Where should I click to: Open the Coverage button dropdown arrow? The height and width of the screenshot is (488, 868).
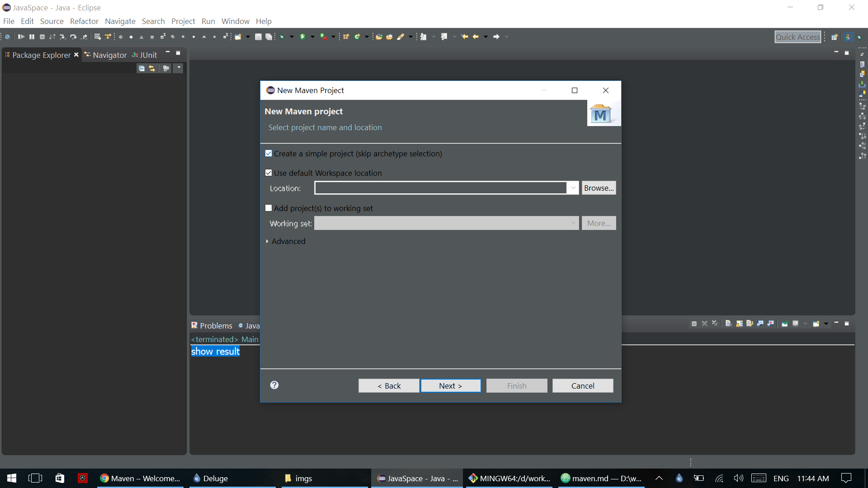point(333,37)
